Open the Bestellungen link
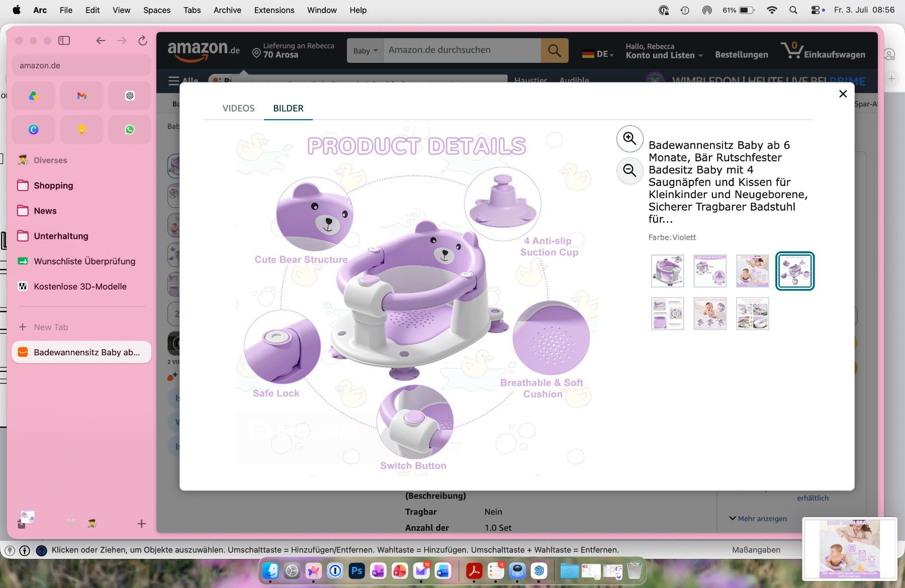The image size is (905, 588). (x=742, y=54)
